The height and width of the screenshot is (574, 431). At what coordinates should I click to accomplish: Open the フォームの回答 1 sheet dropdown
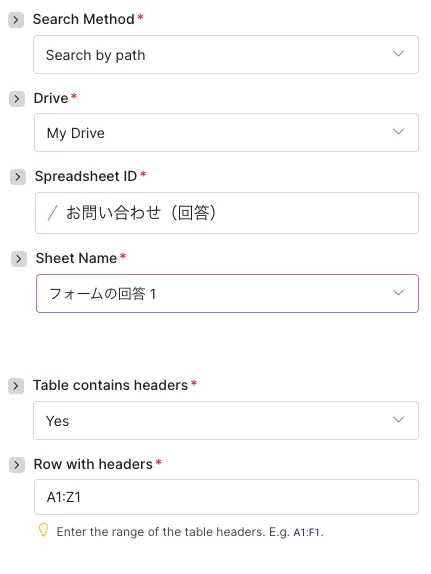coord(227,294)
